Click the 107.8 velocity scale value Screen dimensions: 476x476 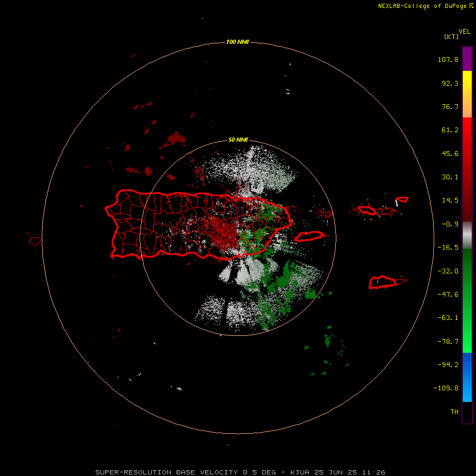[448, 59]
